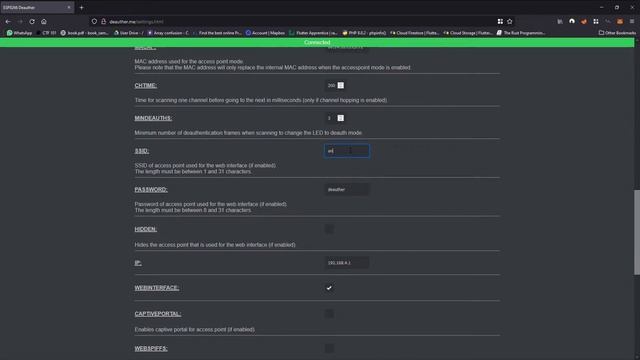Open the Array confusion bookmark
This screenshot has height=360, width=640.
pos(168,33)
